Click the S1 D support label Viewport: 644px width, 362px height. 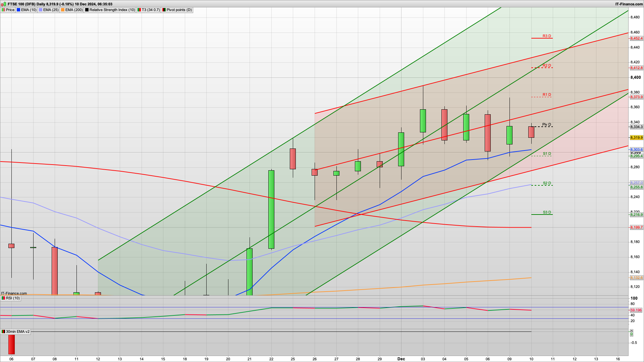click(547, 154)
